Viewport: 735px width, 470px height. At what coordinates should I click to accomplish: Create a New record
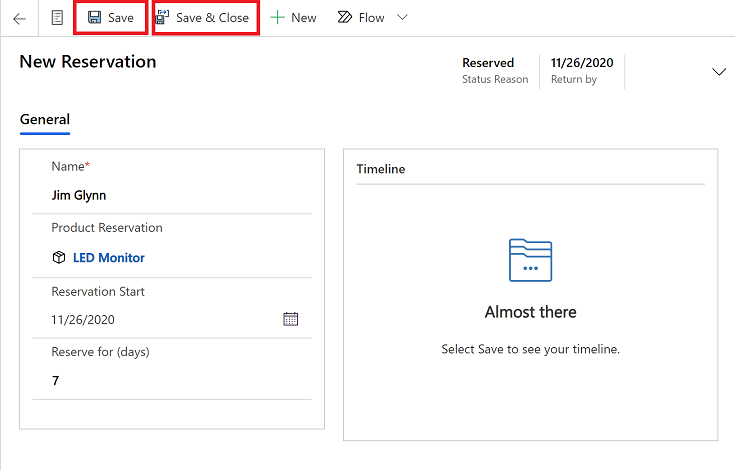click(293, 18)
